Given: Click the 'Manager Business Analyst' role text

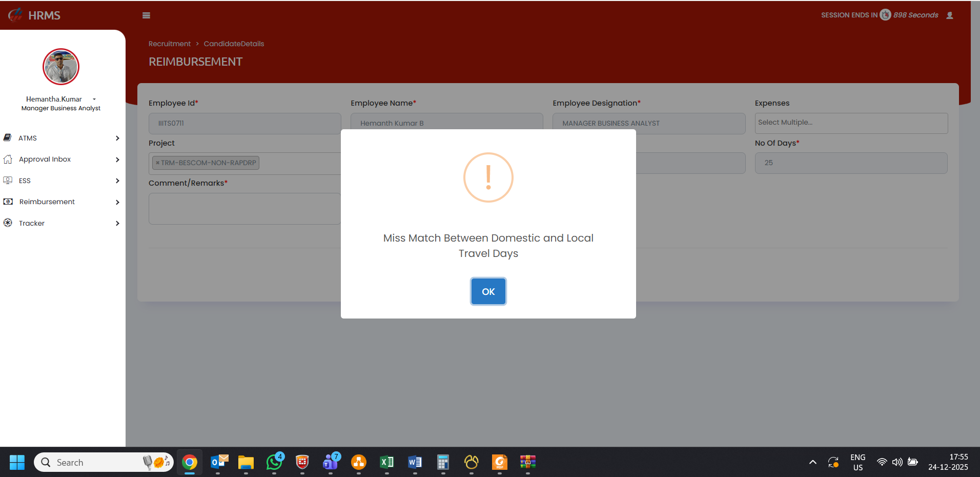Looking at the screenshot, I should 61,108.
